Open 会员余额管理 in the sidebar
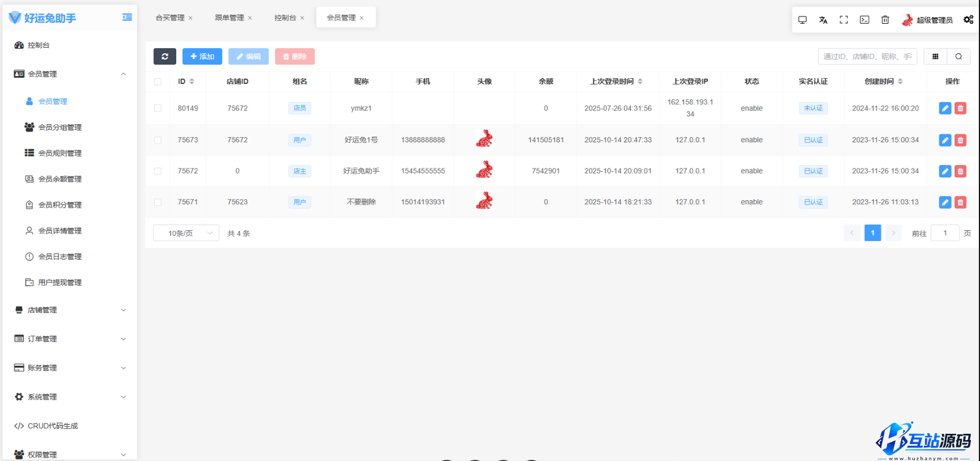This screenshot has height=461, width=980. point(70,179)
